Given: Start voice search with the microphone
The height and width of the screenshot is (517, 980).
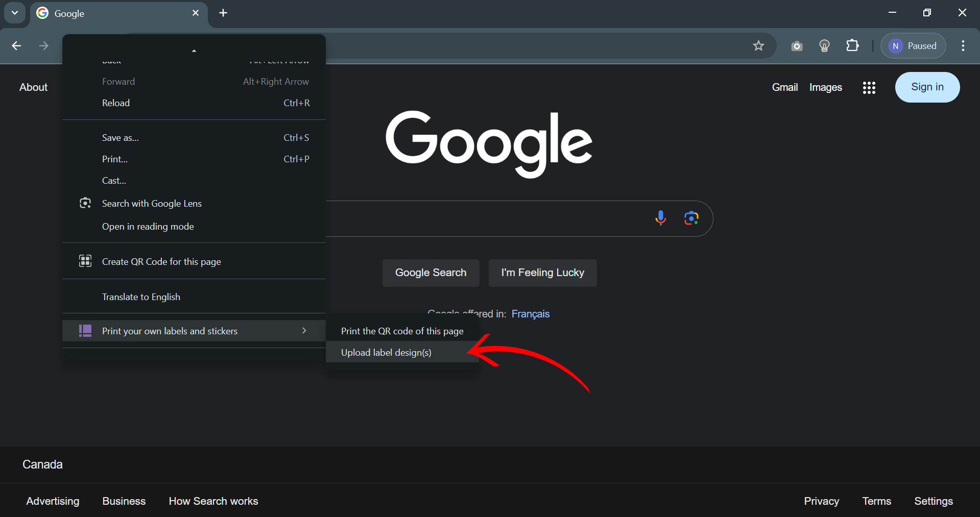Looking at the screenshot, I should [660, 218].
